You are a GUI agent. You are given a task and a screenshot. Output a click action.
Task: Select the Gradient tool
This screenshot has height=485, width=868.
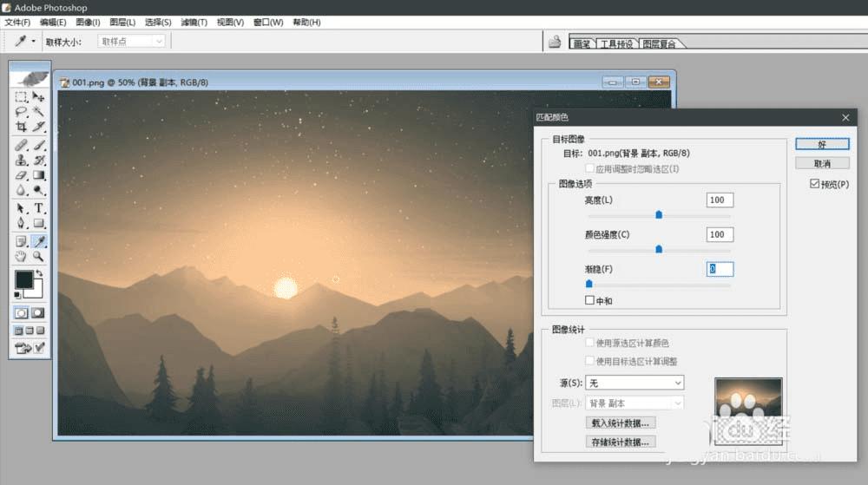point(38,175)
